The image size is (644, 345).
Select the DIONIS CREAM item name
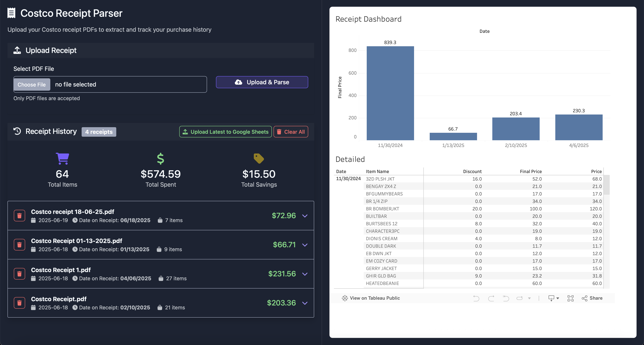click(381, 239)
